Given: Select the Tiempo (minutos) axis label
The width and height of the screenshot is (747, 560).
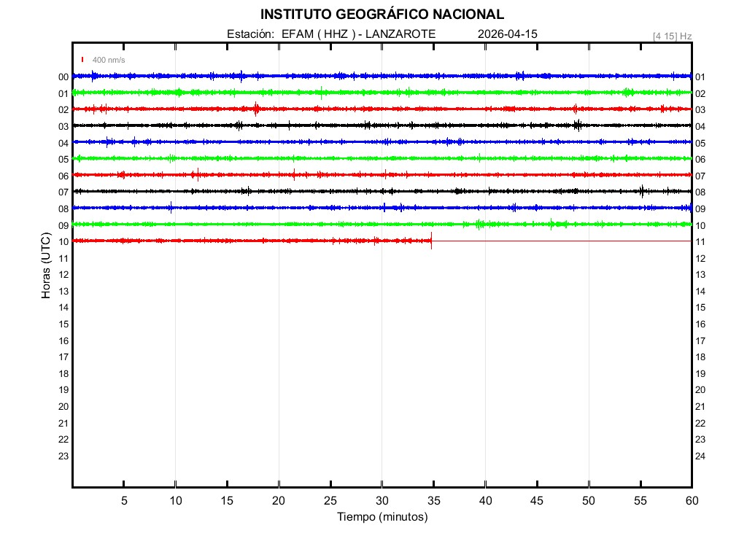Looking at the screenshot, I should tap(382, 517).
